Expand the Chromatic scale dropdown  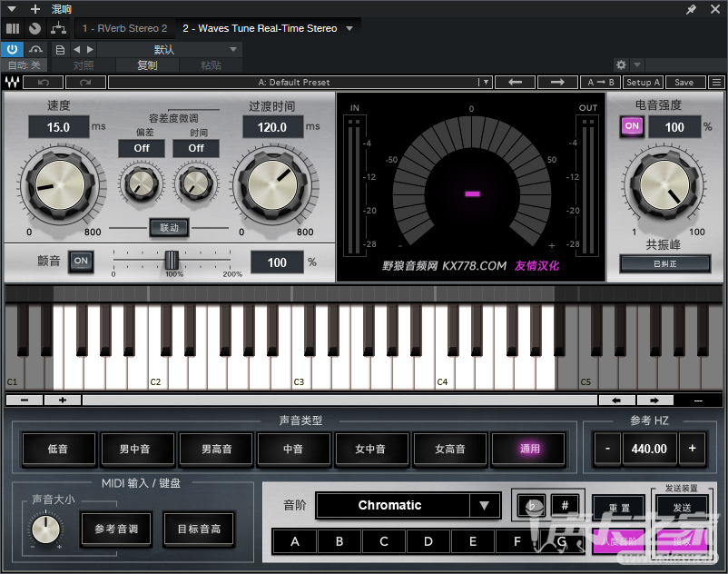point(484,505)
